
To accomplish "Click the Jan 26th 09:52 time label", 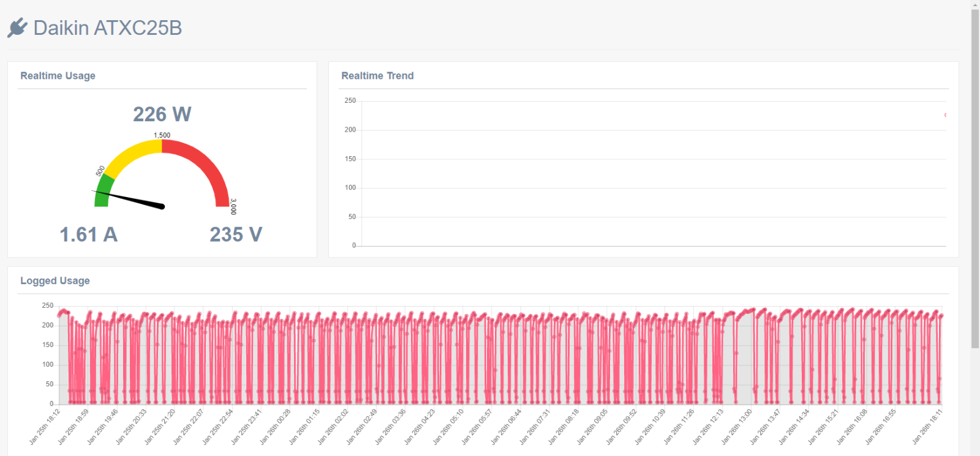I will tap(622, 427).
